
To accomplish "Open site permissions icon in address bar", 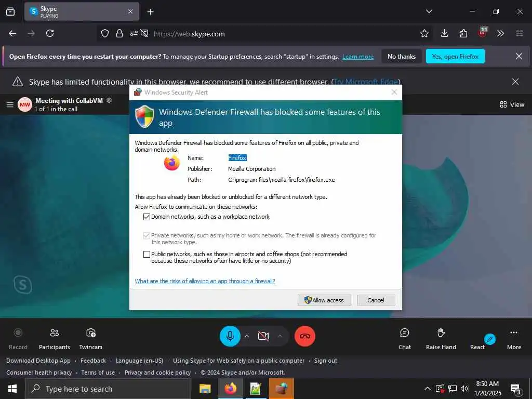I will [134, 33].
